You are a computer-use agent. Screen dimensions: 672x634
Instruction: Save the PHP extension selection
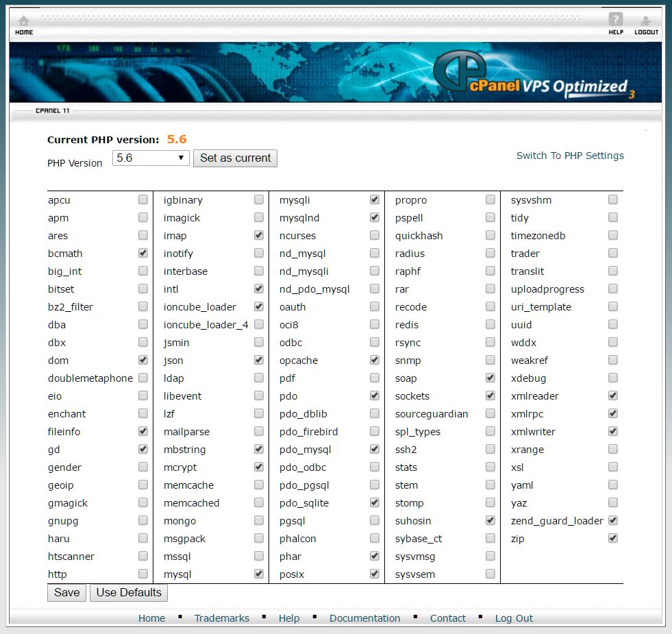pos(66,592)
